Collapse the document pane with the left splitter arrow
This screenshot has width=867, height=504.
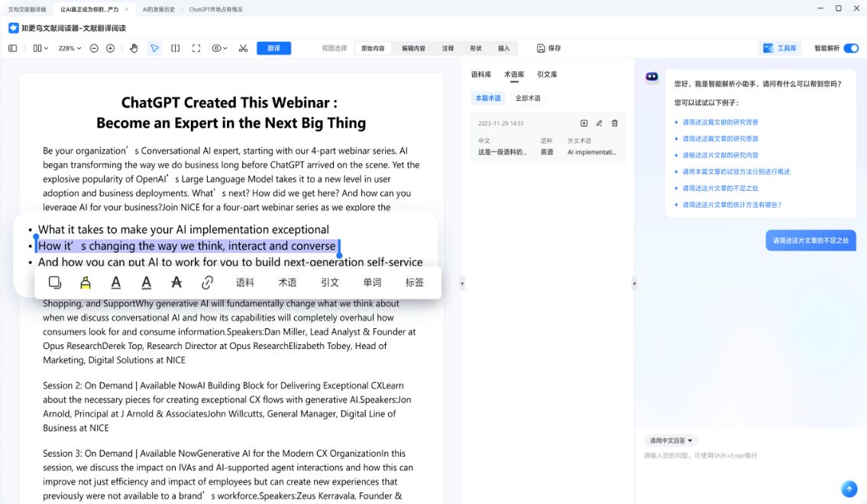(462, 283)
